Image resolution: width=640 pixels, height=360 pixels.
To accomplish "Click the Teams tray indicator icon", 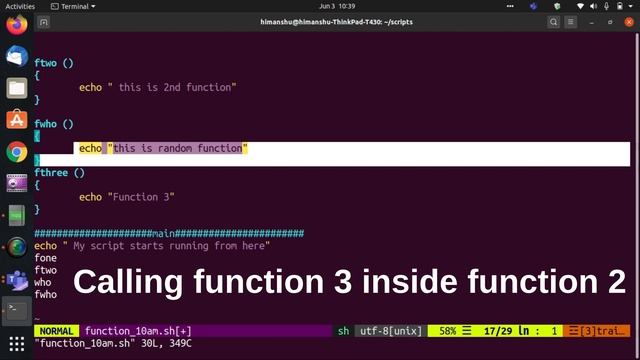I will [533, 6].
